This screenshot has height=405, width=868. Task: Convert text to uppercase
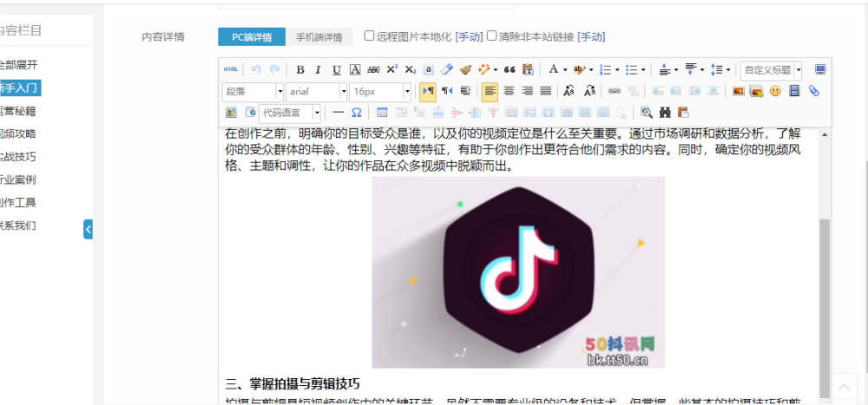coord(569,91)
